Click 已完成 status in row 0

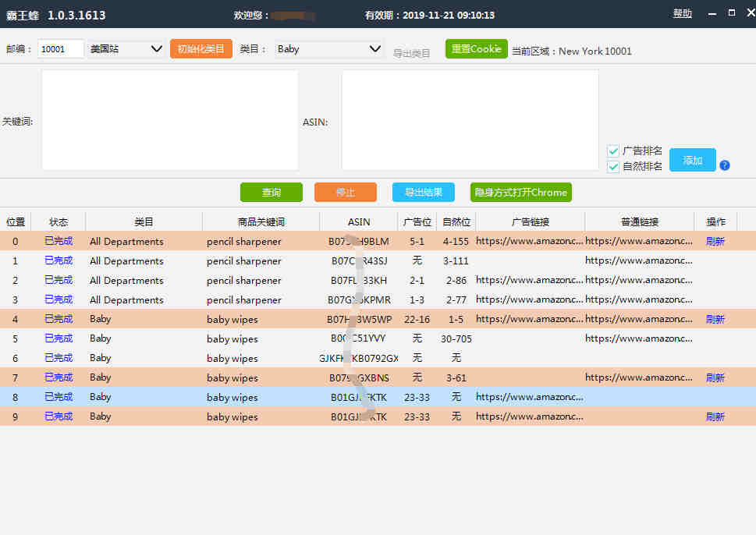[59, 241]
